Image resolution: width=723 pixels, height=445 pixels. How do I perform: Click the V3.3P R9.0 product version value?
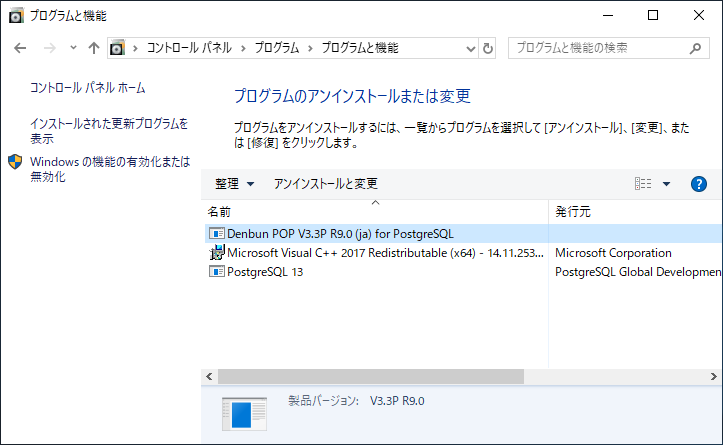tap(397, 401)
